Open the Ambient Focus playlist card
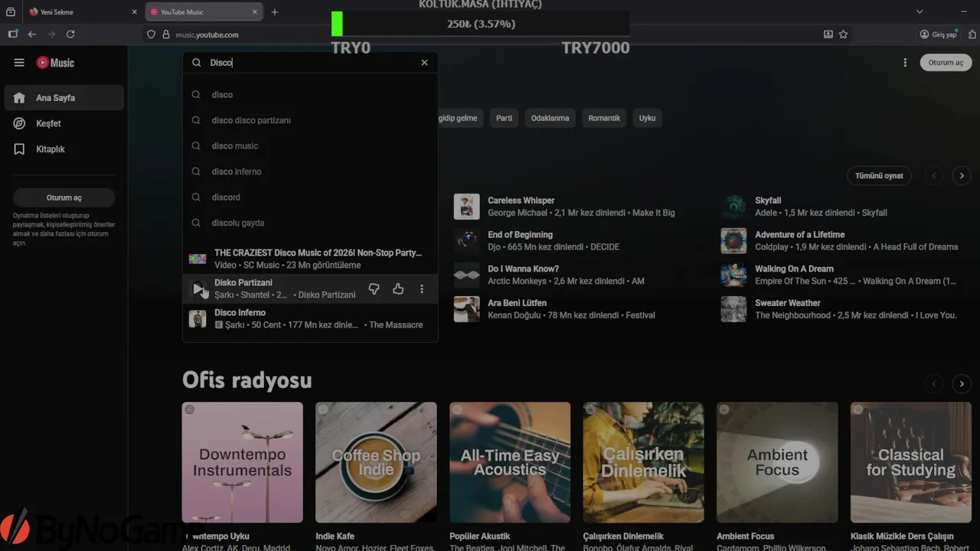Image resolution: width=980 pixels, height=551 pixels. click(777, 462)
